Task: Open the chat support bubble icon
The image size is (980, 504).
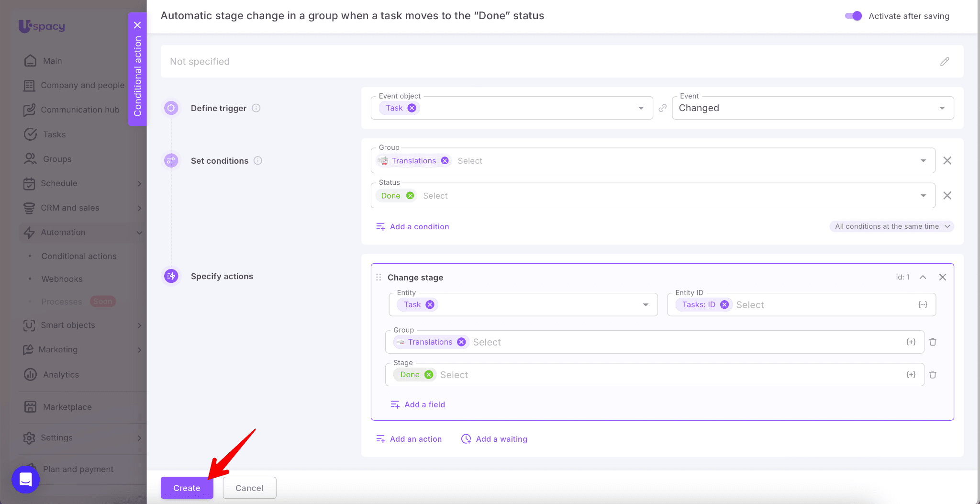Action: pos(25,479)
